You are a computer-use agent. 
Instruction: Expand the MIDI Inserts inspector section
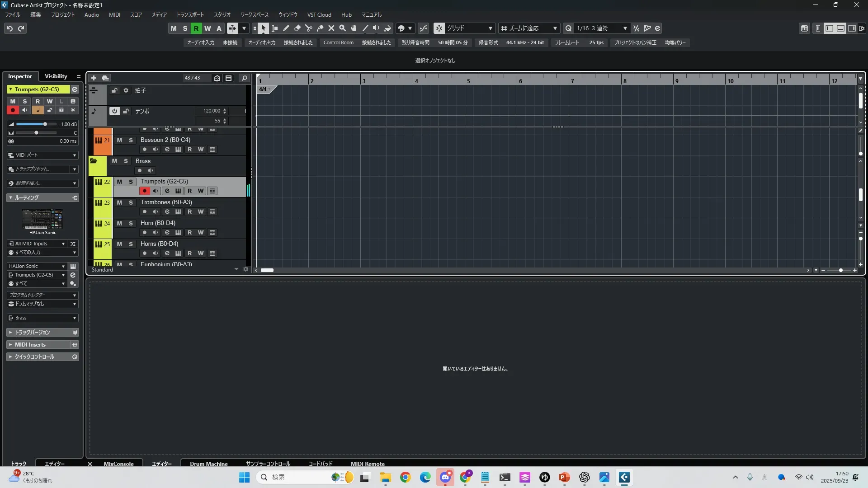click(30, 344)
